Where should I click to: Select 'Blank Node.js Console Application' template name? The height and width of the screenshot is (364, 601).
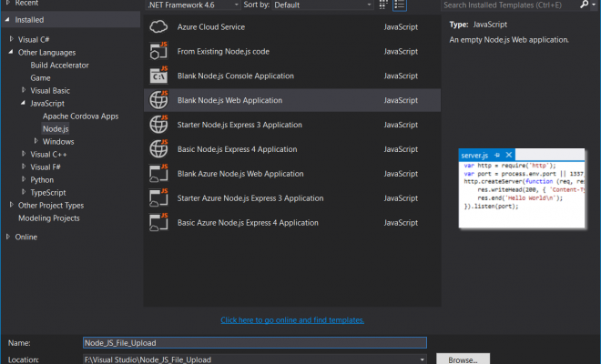tap(235, 76)
